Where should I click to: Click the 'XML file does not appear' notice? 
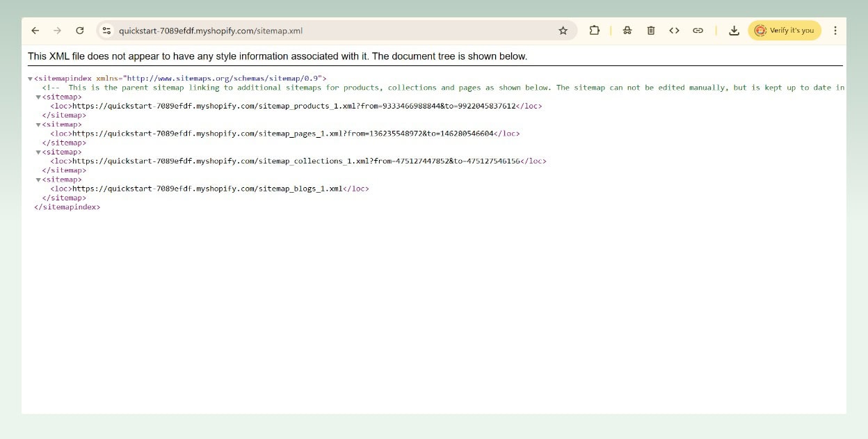pyautogui.click(x=278, y=56)
